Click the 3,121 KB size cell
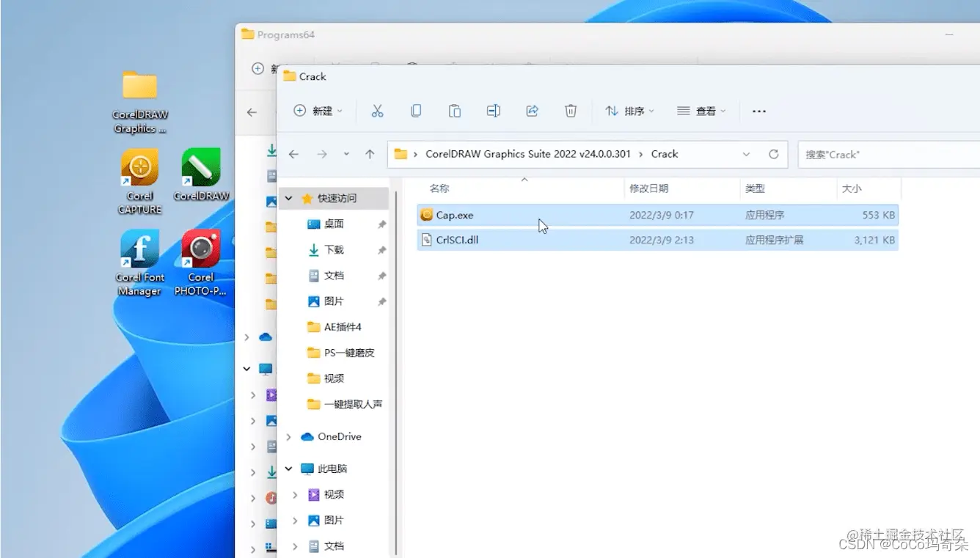The height and width of the screenshot is (558, 980). pos(874,240)
